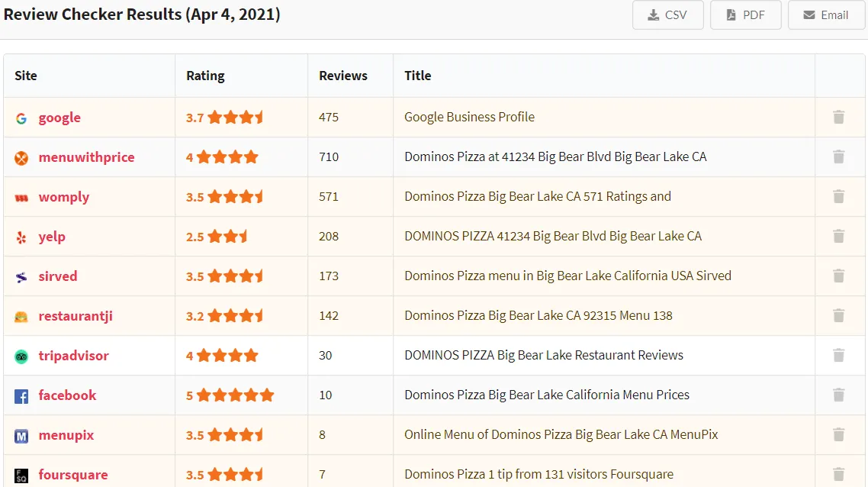This screenshot has height=487, width=868.
Task: Export results with the CSV button
Action: pos(667,15)
